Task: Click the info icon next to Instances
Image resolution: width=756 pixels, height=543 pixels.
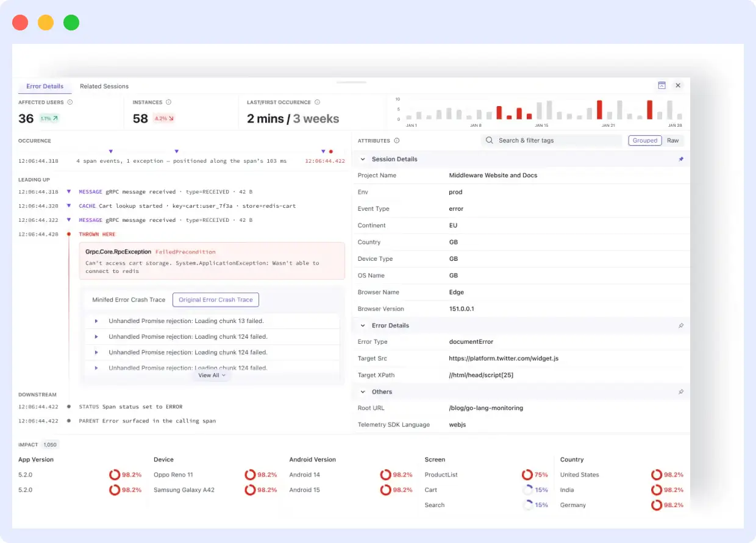Action: 169,102
